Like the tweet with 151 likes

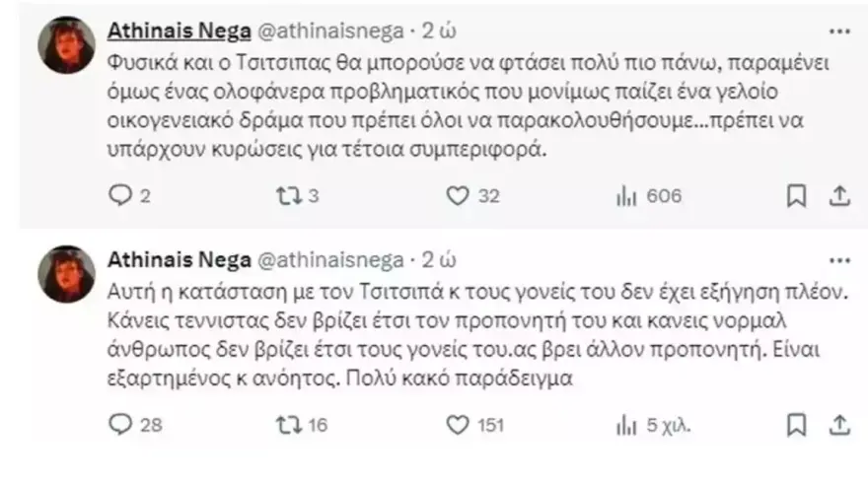tap(456, 424)
